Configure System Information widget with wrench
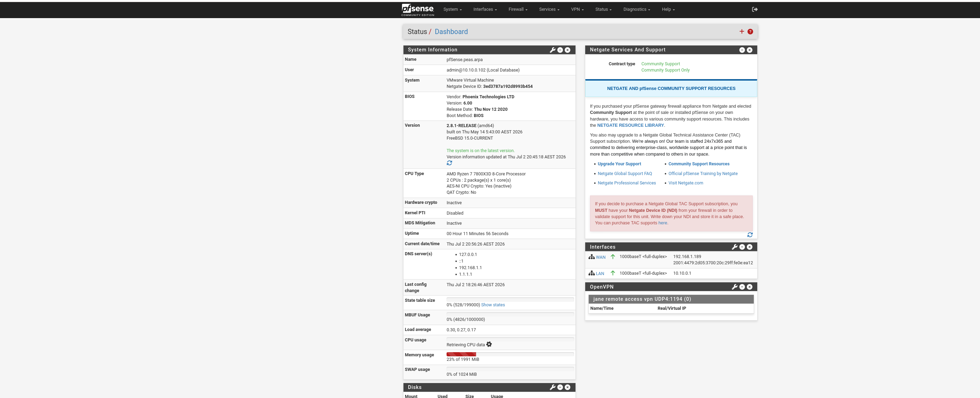The height and width of the screenshot is (398, 980). (x=553, y=50)
